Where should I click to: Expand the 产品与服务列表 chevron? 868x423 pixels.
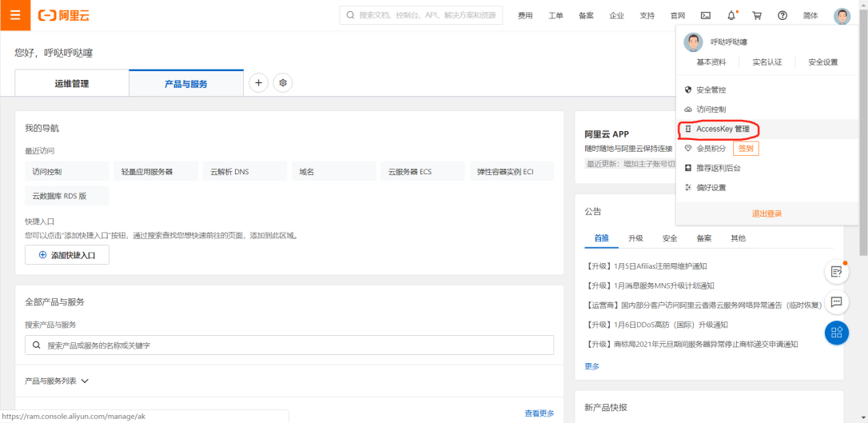point(85,381)
